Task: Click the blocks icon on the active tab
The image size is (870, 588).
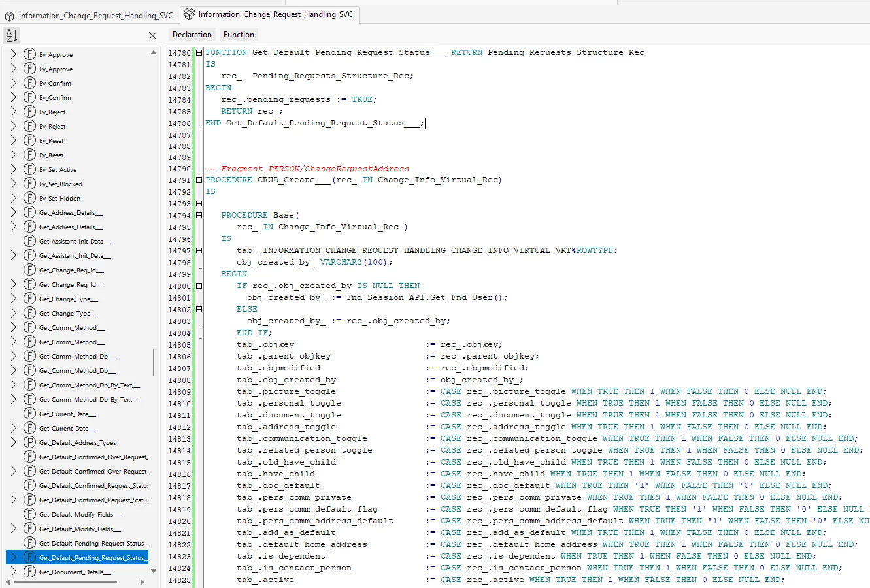Action: [189, 14]
